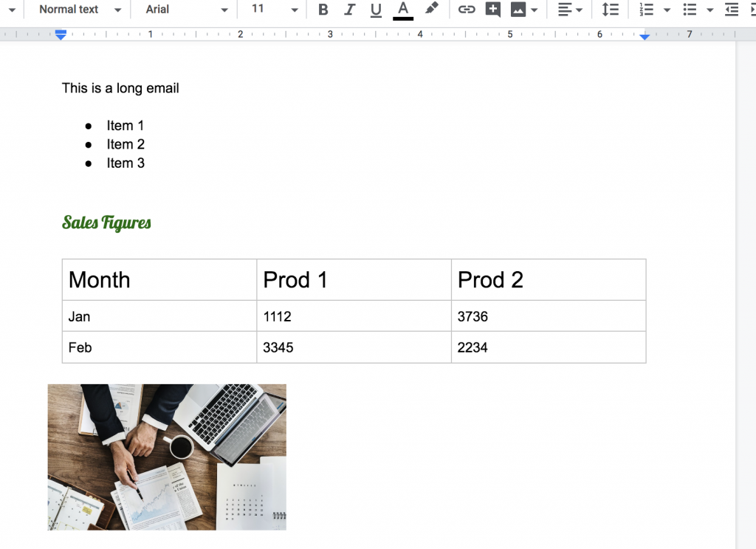
Task: Expand numbered list style dropdown arrow
Action: tap(667, 10)
